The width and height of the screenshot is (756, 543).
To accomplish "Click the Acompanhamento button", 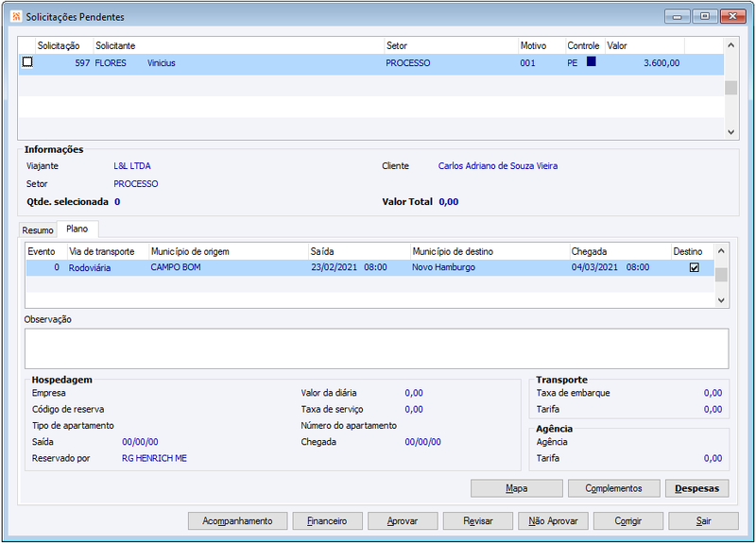I will (238, 521).
